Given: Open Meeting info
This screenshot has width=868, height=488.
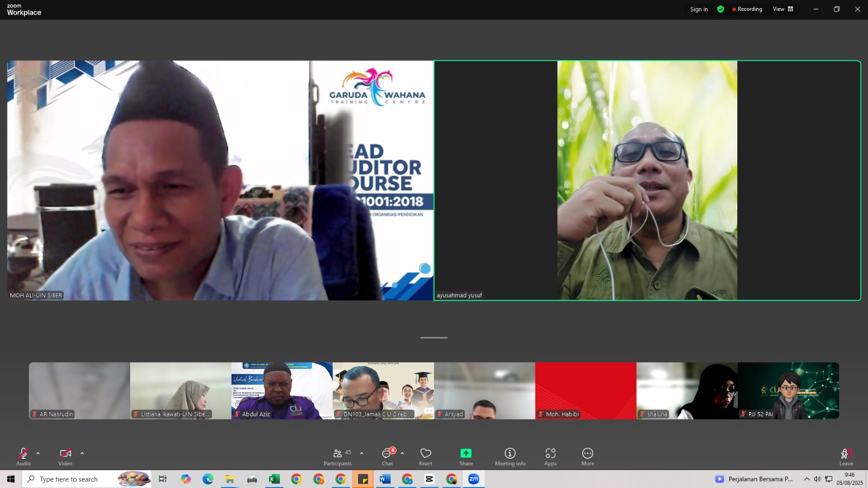Looking at the screenshot, I should [x=510, y=456].
